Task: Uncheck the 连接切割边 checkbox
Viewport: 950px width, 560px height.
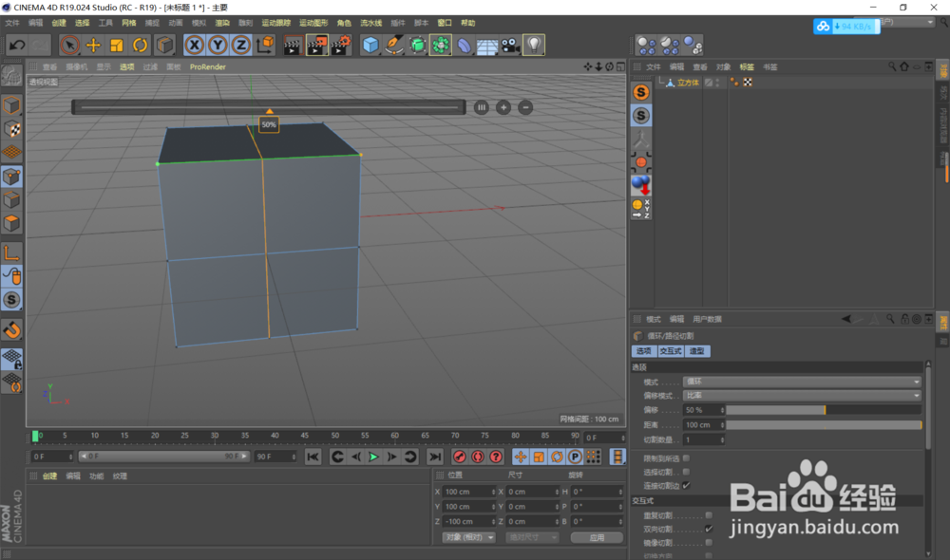Action: (685, 487)
